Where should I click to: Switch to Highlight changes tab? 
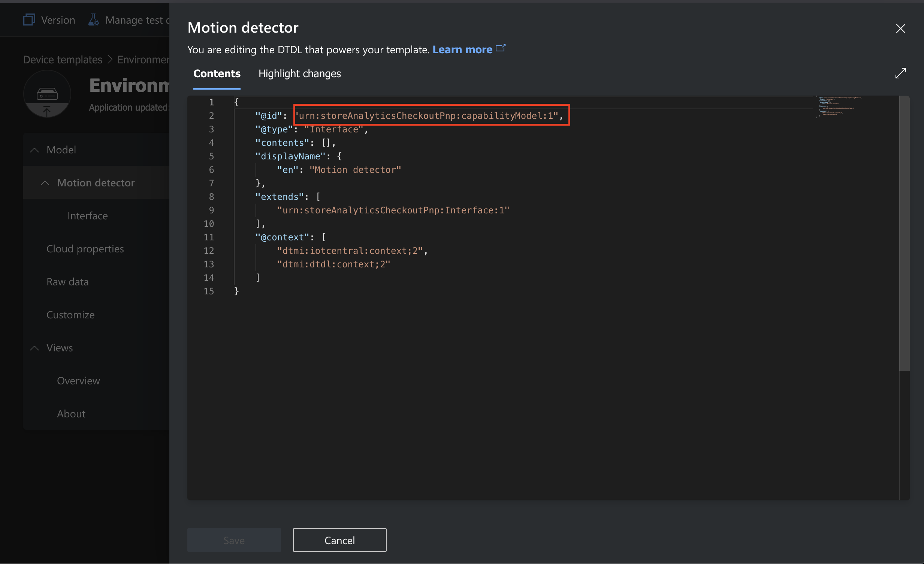pos(299,73)
